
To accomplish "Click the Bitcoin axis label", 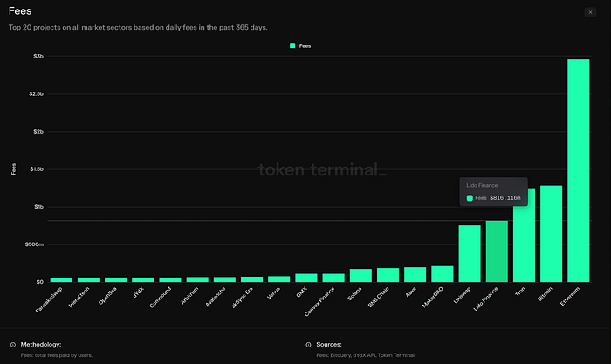I will [546, 294].
